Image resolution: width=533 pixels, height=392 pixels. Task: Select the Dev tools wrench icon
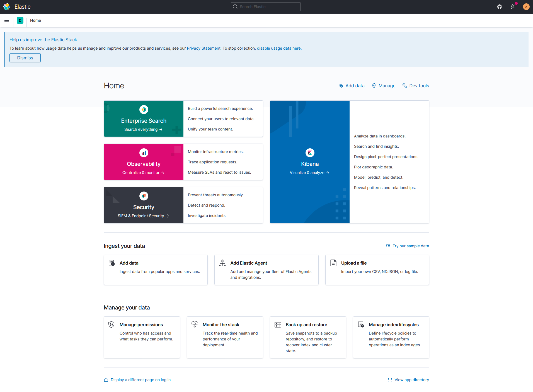[x=404, y=86]
